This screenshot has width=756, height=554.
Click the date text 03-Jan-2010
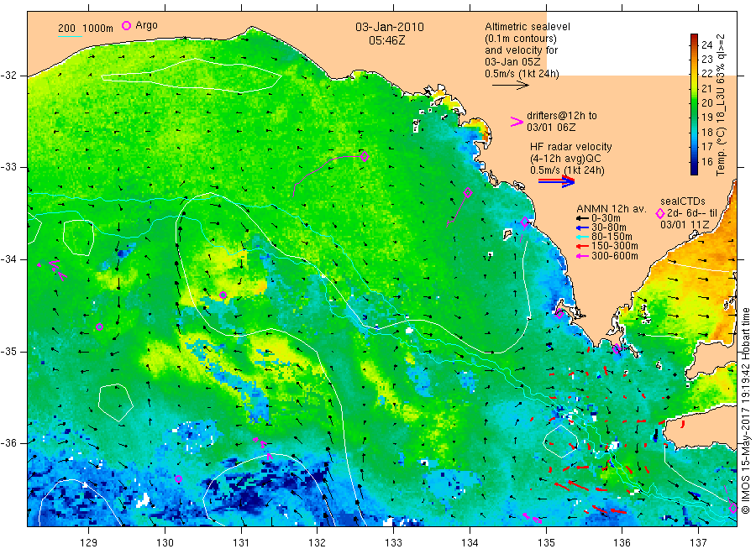390,27
